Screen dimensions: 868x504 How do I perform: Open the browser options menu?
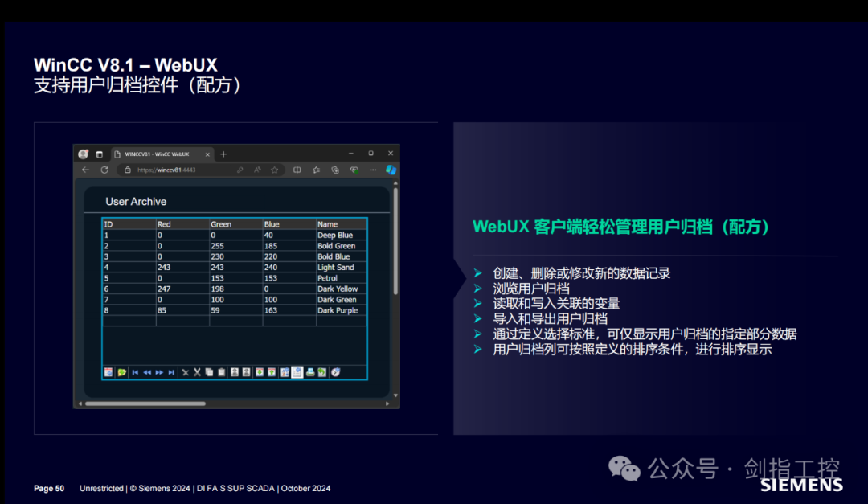373,170
